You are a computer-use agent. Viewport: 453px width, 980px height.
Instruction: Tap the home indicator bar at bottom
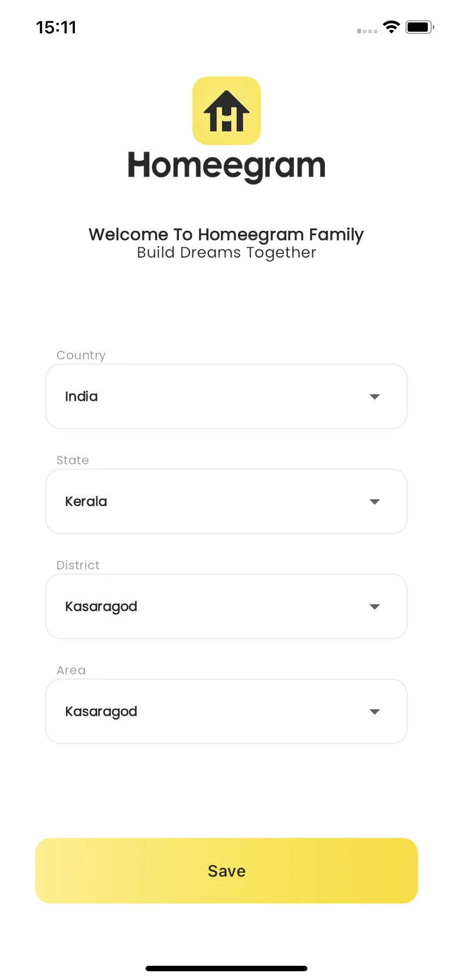226,969
